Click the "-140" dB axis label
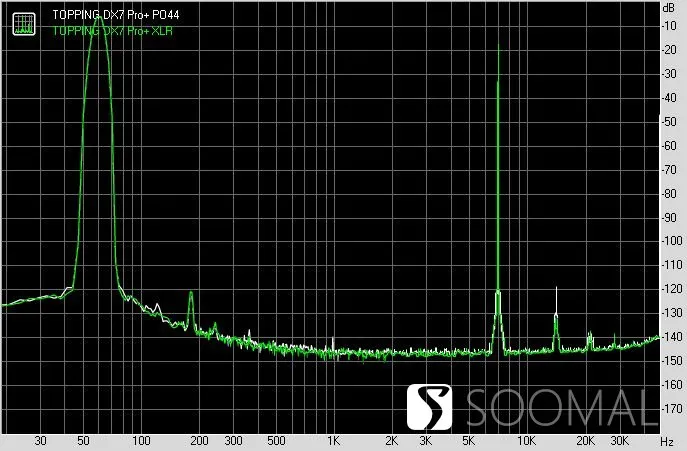The height and width of the screenshot is (451, 687). click(x=672, y=337)
